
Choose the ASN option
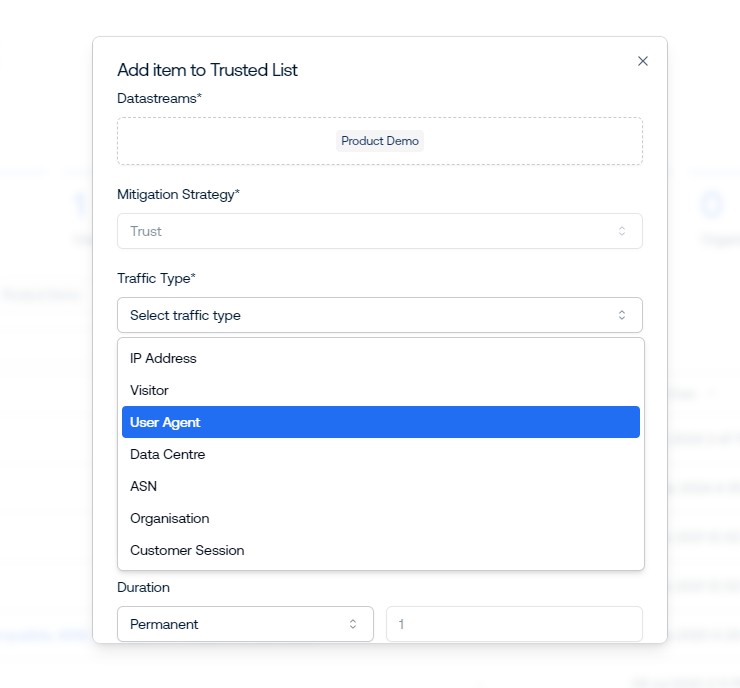(144, 486)
